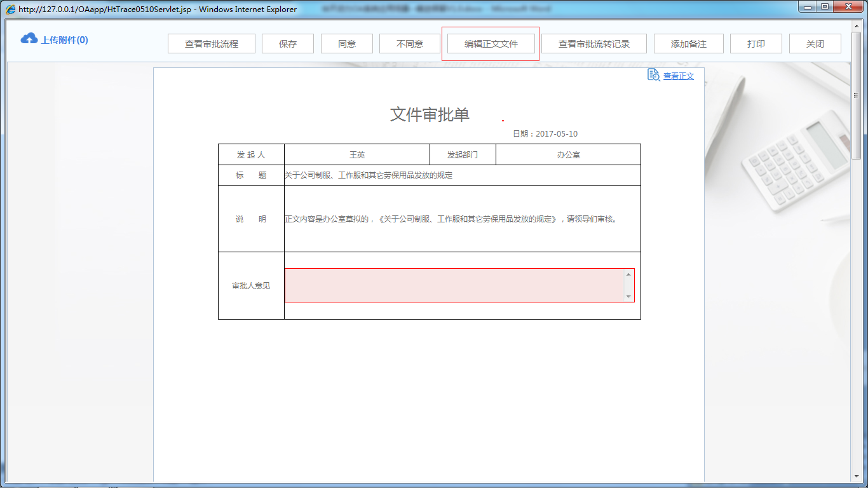Click the document preview icon beside 查看正文
The height and width of the screenshot is (488, 868).
pos(653,75)
